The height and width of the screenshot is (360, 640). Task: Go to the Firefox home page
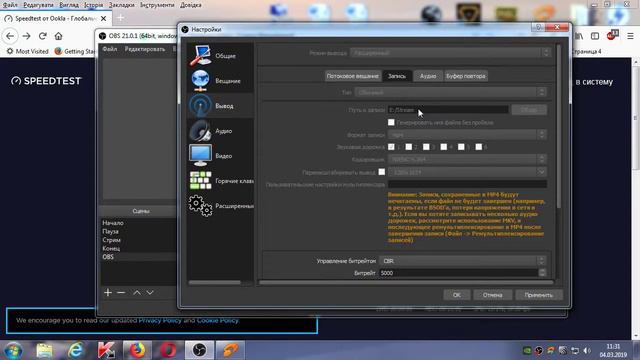(x=58, y=36)
